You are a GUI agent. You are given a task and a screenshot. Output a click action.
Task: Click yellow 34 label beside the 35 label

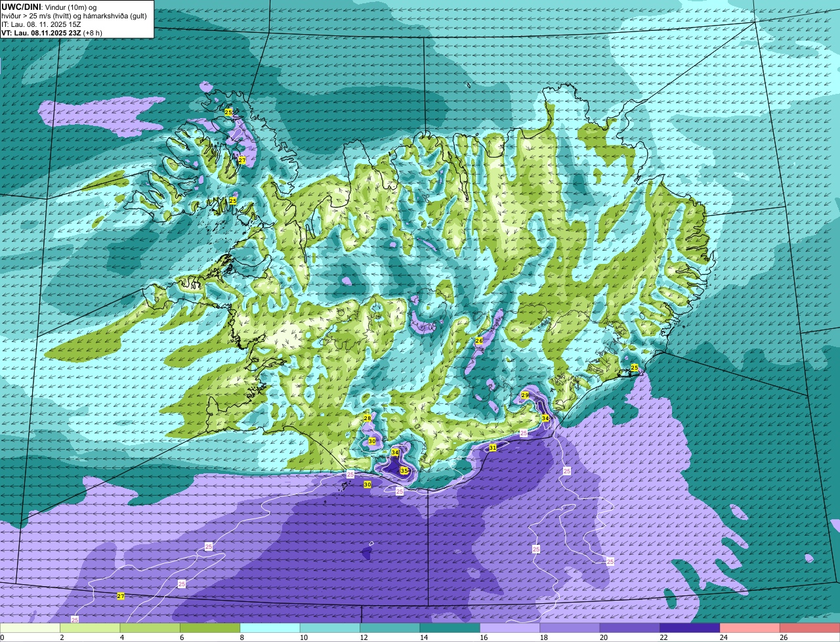pyautogui.click(x=395, y=452)
